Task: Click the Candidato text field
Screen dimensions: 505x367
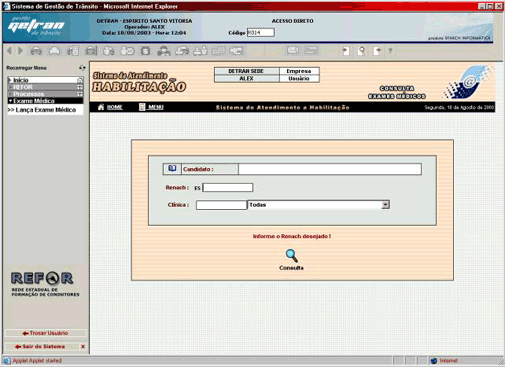Action: 330,169
